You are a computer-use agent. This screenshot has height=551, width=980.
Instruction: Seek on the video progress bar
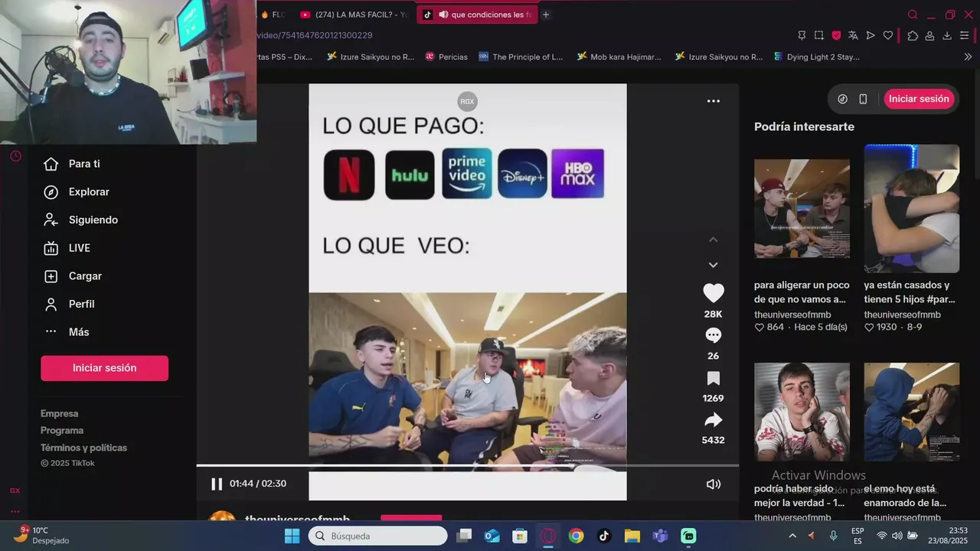467,465
